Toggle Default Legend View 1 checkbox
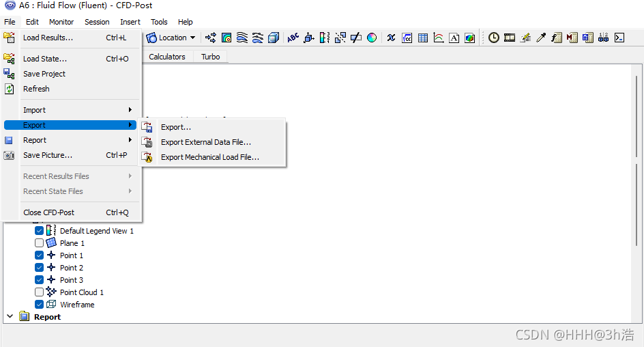 39,231
